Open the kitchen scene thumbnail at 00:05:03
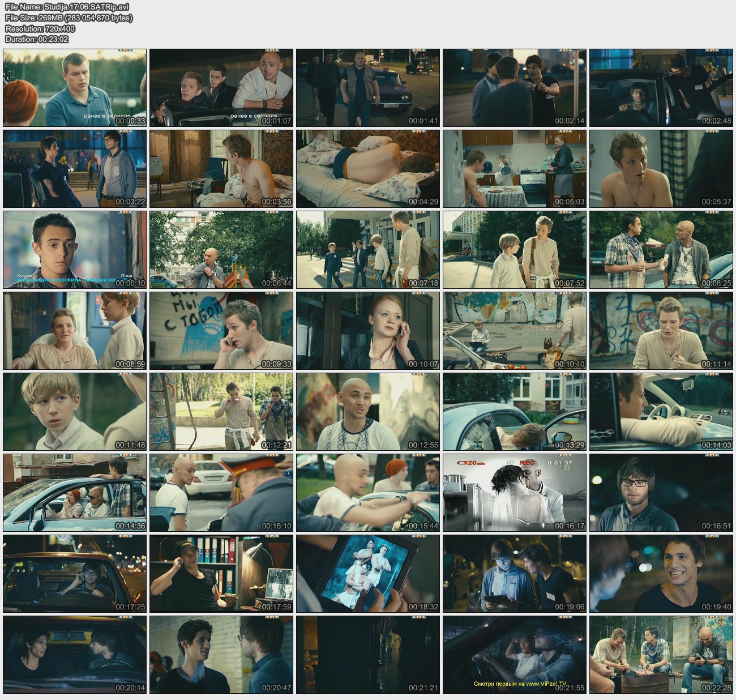This screenshot has height=700, width=736. [x=514, y=169]
